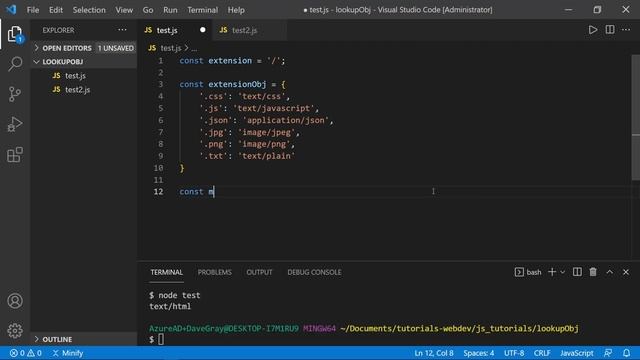This screenshot has height=360, width=640.
Task: Select the DEBUG CONSOLE panel tab
Action: pos(314,272)
